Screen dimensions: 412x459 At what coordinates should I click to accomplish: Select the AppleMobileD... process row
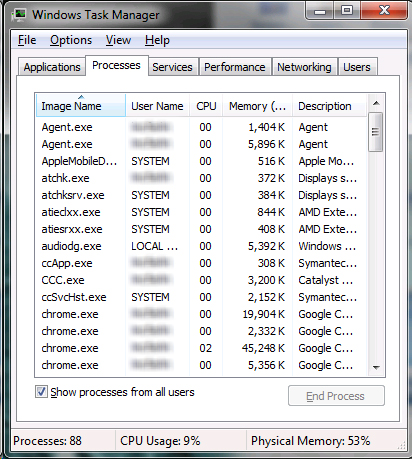point(201,161)
